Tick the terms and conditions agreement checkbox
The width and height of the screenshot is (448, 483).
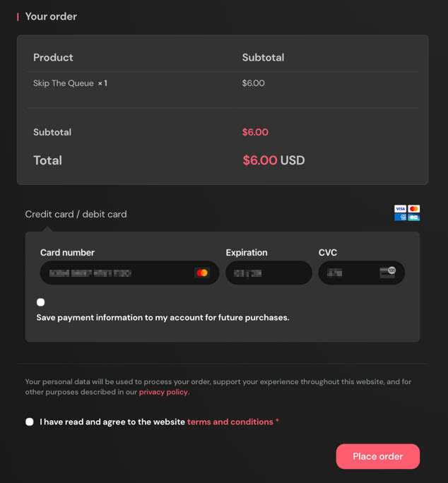click(x=30, y=422)
